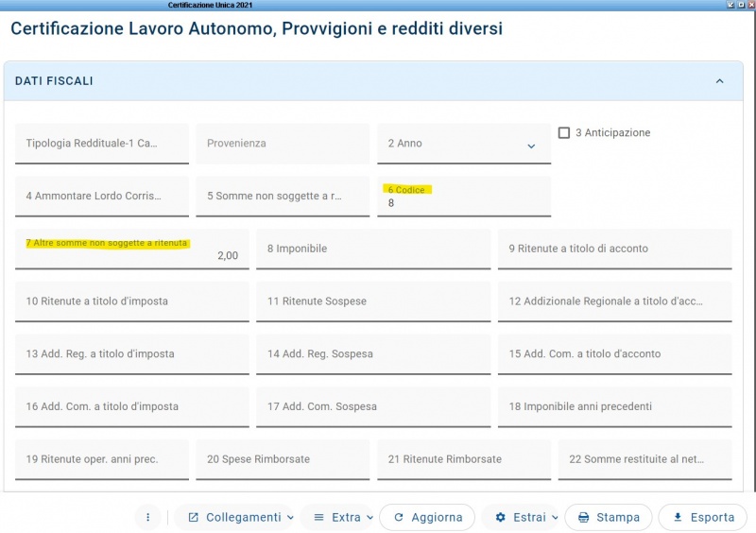Click the Aggiorna refresh button

coord(427,517)
